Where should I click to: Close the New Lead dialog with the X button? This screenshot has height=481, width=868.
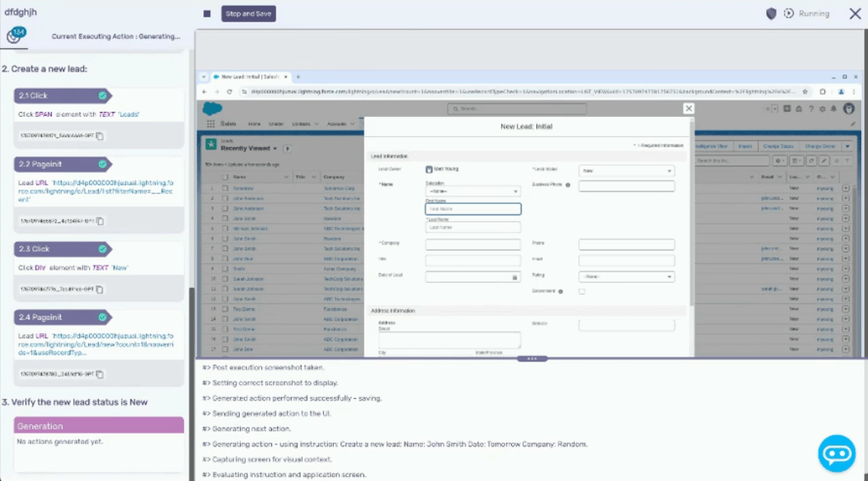(x=688, y=108)
